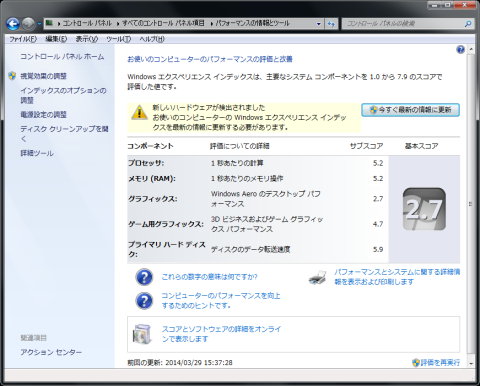This screenshot has height=386, width=480.
Task: Go to コントロール パネル ホーム
Action: click(x=62, y=57)
